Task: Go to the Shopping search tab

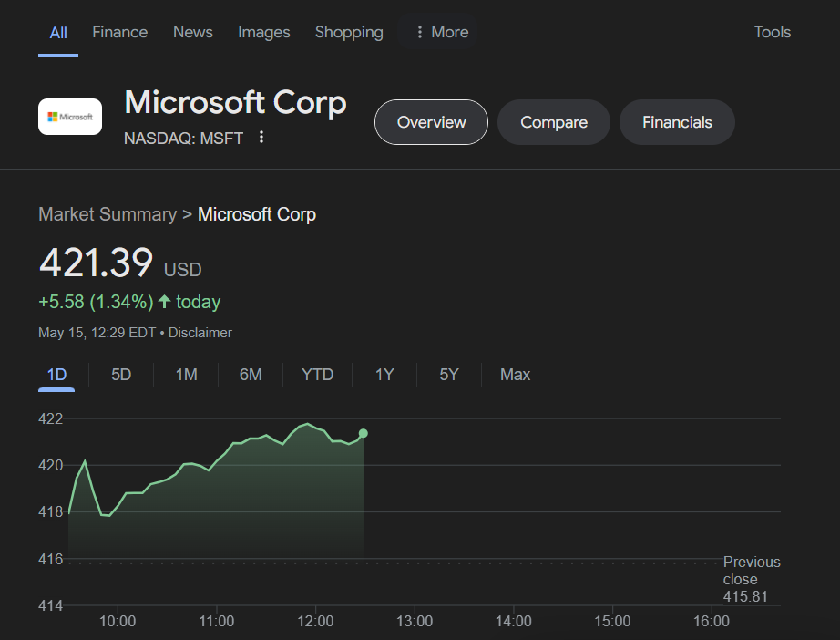Action: point(349,32)
